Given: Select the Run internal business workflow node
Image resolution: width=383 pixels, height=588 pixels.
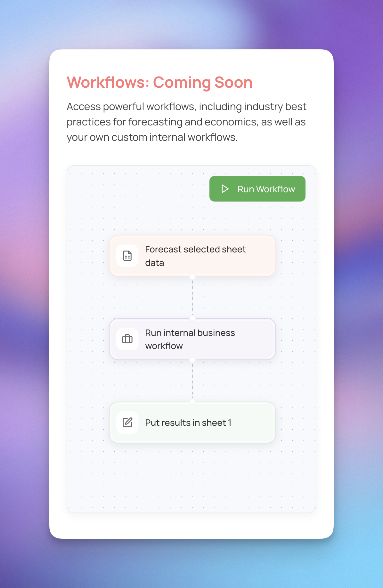Looking at the screenshot, I should [192, 339].
